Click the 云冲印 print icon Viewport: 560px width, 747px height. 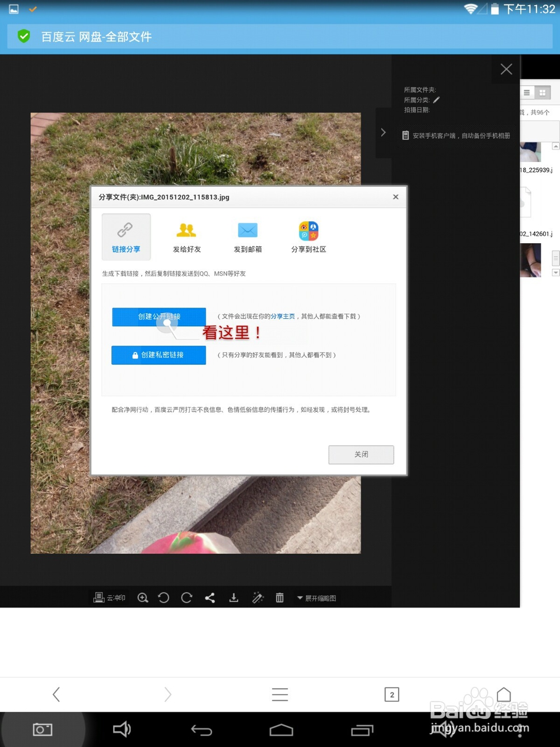click(109, 598)
